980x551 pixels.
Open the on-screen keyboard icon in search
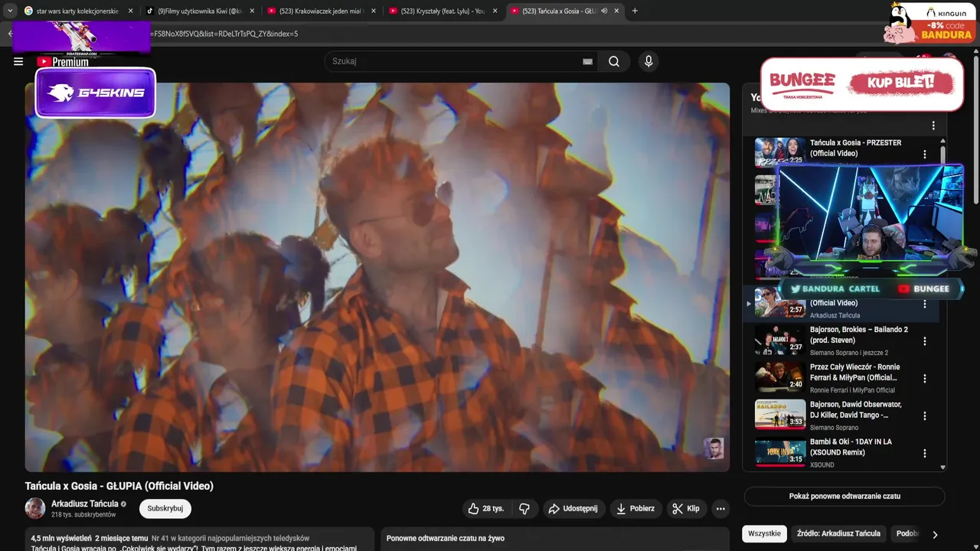[587, 61]
